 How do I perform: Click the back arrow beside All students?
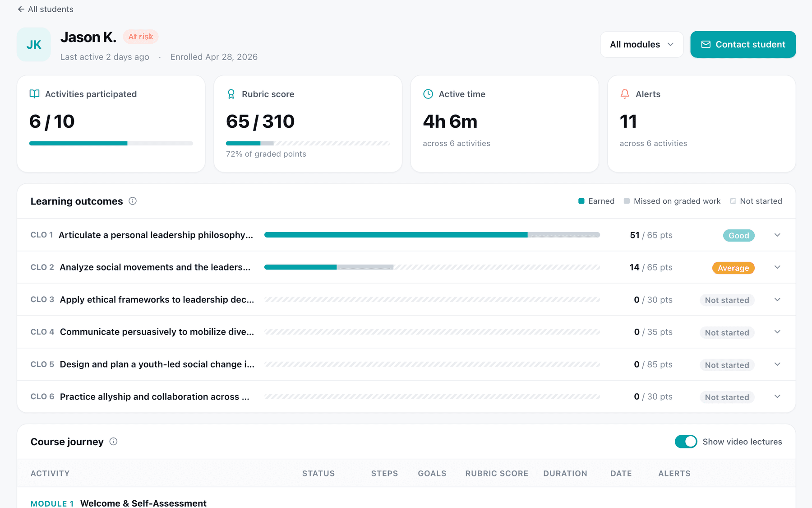[21, 9]
